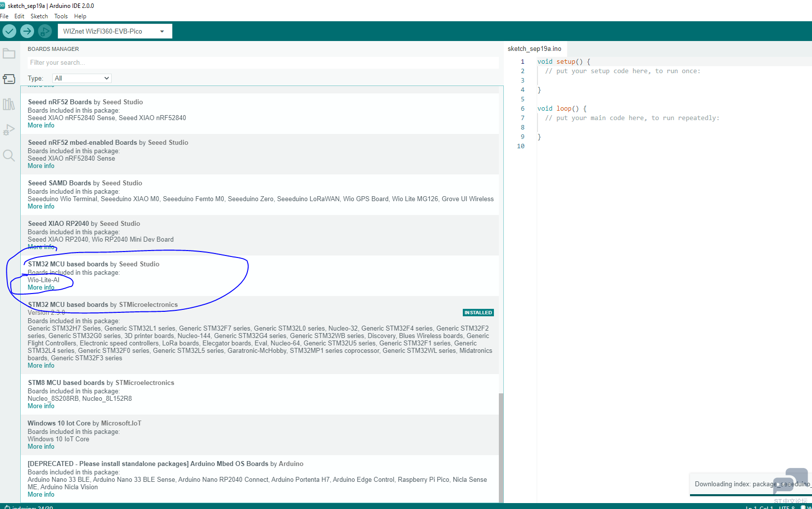Click the Boards Manager list scrollbar thumb
The height and width of the screenshot is (509, 812).
[501, 447]
